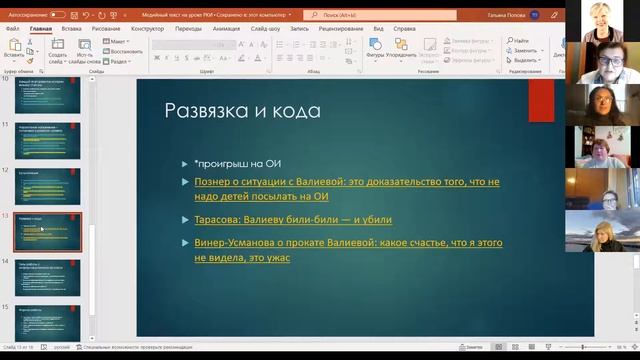Click the Заметки notes button in status bar
Viewport: 640px width, 360px height.
pos(471,347)
